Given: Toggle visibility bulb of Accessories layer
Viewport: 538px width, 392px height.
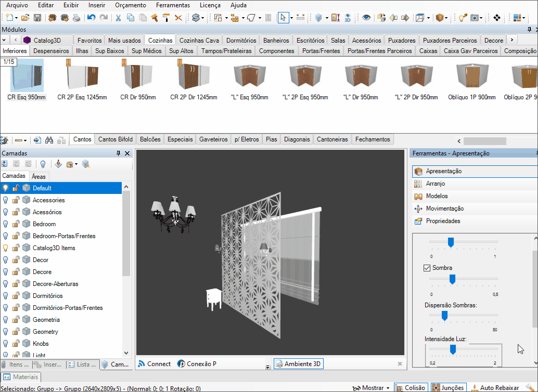Looking at the screenshot, I should click(5, 200).
